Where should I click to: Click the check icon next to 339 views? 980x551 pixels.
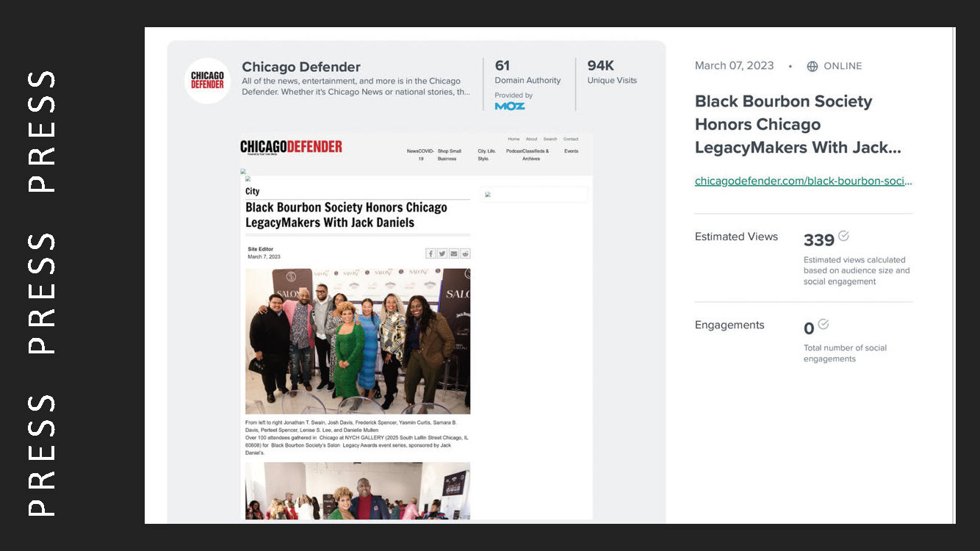(x=843, y=236)
